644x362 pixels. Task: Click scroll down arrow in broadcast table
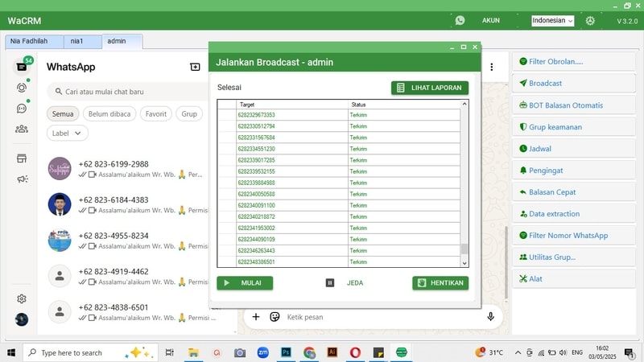[x=464, y=263]
